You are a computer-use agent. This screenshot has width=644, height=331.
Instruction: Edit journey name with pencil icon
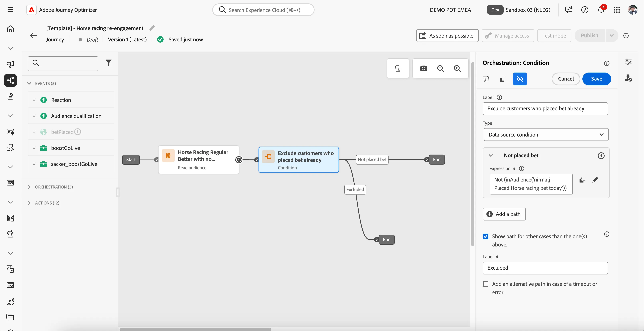[x=152, y=28]
